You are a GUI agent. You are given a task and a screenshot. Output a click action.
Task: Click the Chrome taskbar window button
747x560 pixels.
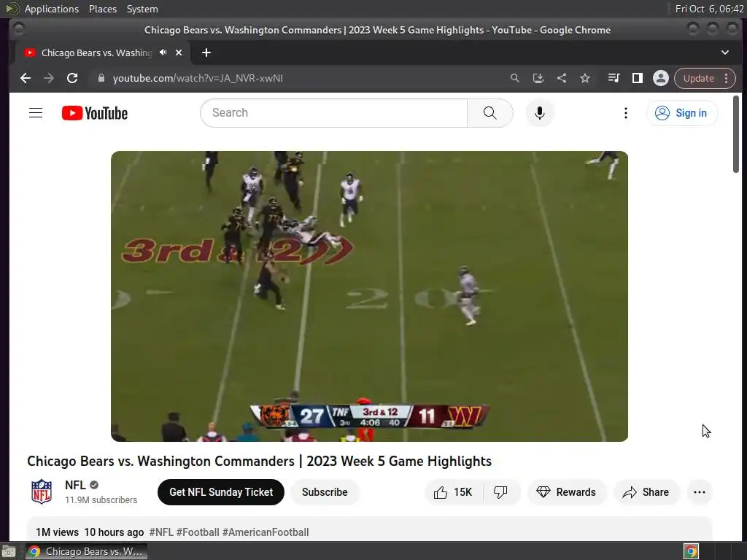click(86, 551)
